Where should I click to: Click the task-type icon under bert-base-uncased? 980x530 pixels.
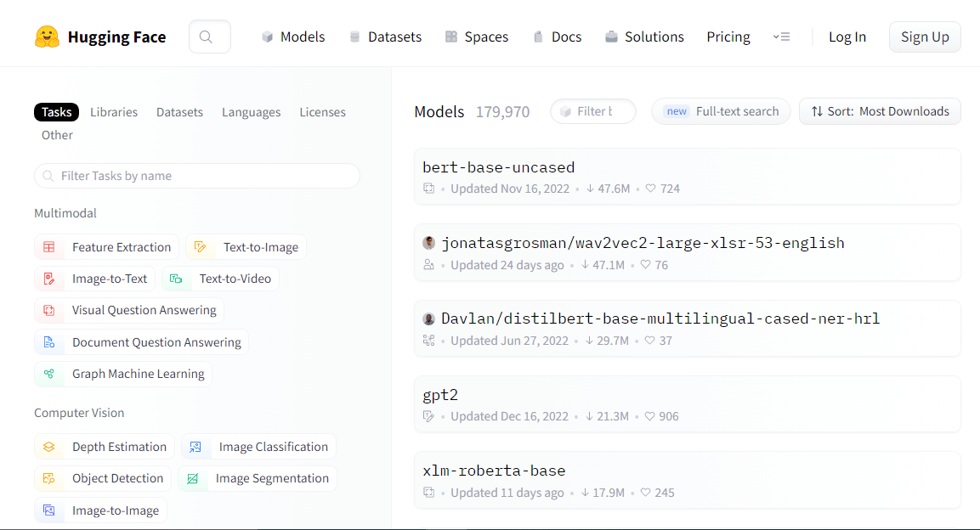pyautogui.click(x=428, y=189)
